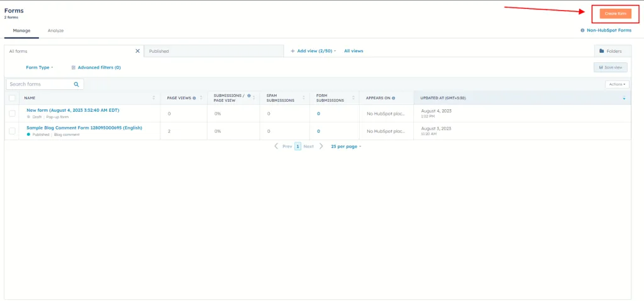The height and width of the screenshot is (301, 644).
Task: Click the Next pagination arrow
Action: coord(321,146)
